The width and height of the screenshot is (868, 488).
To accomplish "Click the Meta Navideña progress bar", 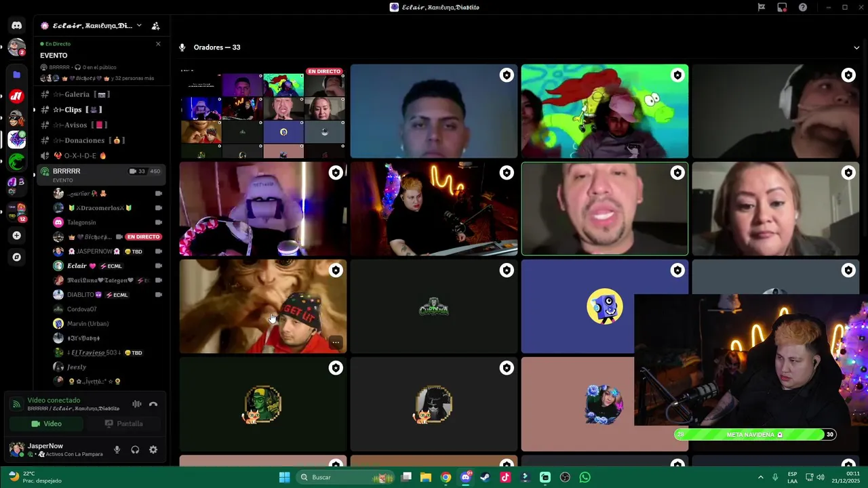I will point(755,434).
